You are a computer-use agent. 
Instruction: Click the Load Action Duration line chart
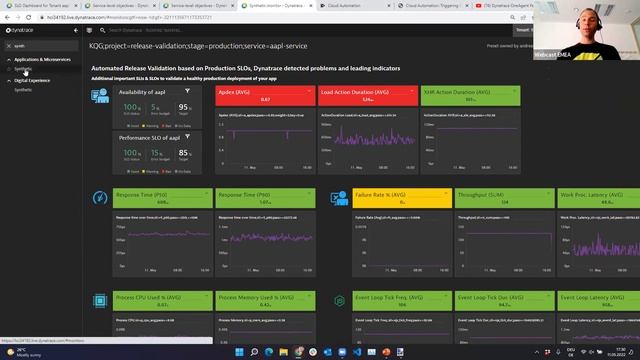pos(368,141)
